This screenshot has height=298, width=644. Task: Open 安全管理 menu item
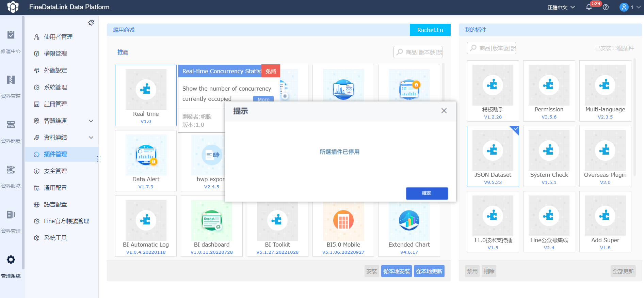[x=62, y=171]
